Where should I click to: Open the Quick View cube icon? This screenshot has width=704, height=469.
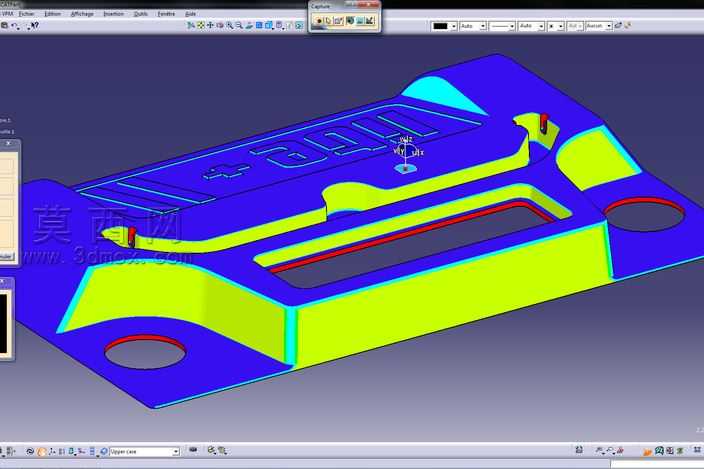click(269, 26)
